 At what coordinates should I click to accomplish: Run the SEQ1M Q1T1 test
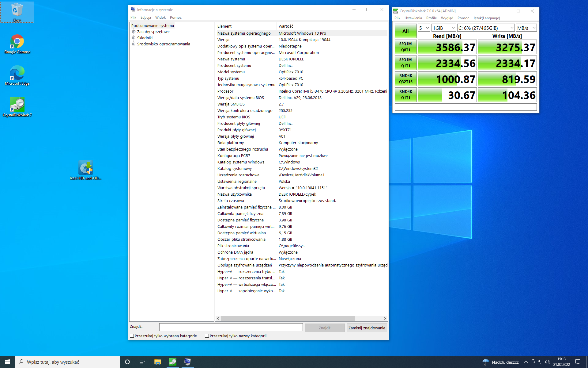pyautogui.click(x=405, y=63)
